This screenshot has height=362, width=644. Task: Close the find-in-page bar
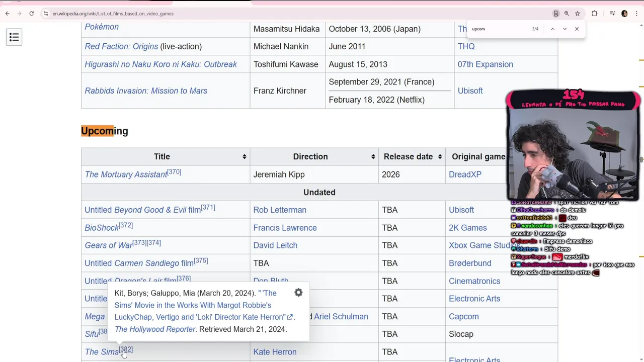click(x=577, y=29)
